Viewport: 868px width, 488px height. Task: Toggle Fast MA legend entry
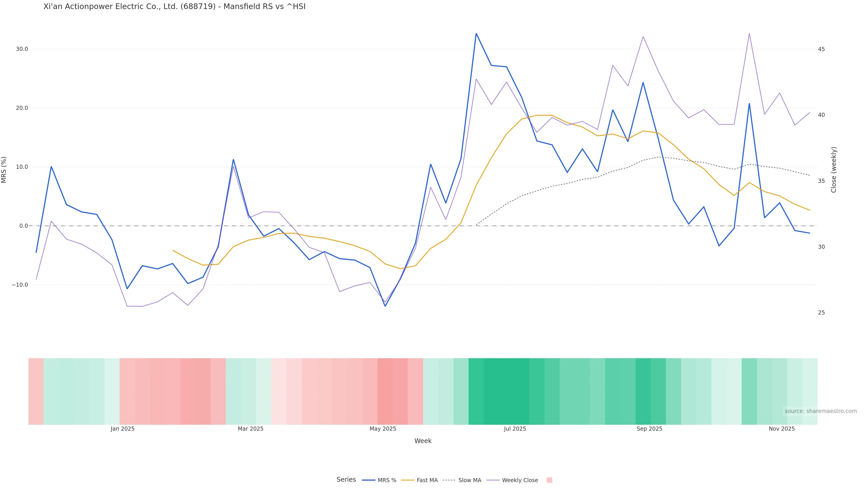(x=427, y=480)
